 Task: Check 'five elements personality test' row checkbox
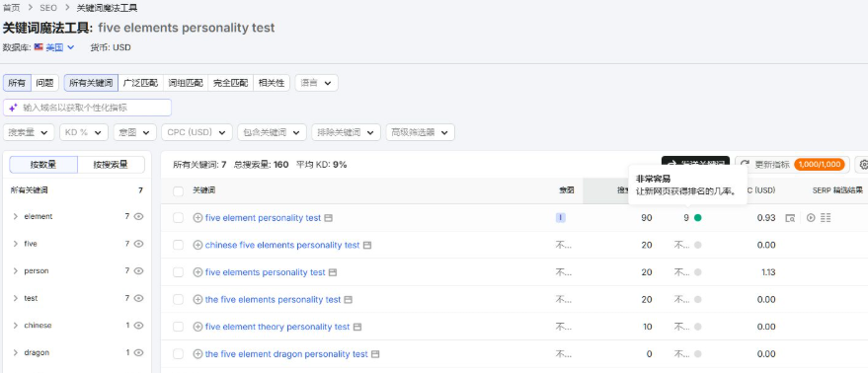point(179,272)
